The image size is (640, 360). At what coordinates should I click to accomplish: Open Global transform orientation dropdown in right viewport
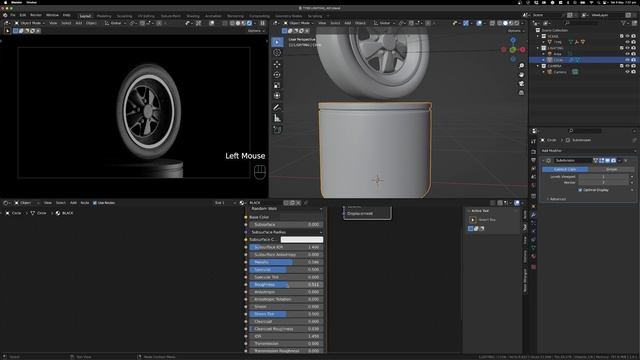384,23
